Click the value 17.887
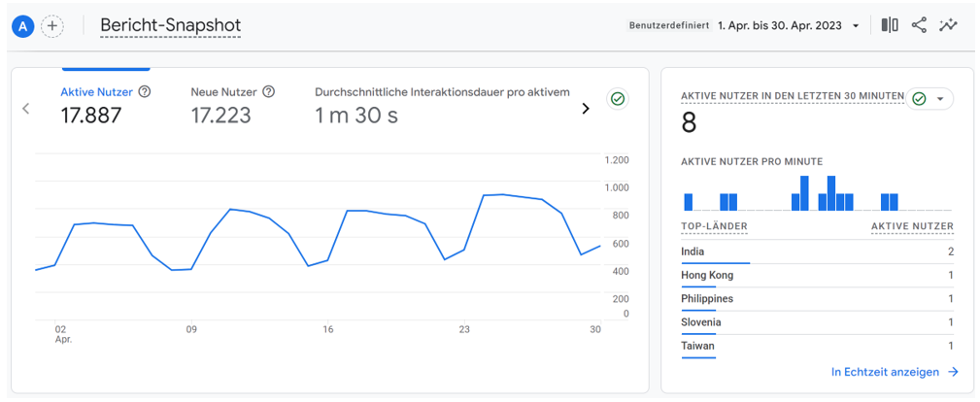980x402 pixels. pos(91,116)
